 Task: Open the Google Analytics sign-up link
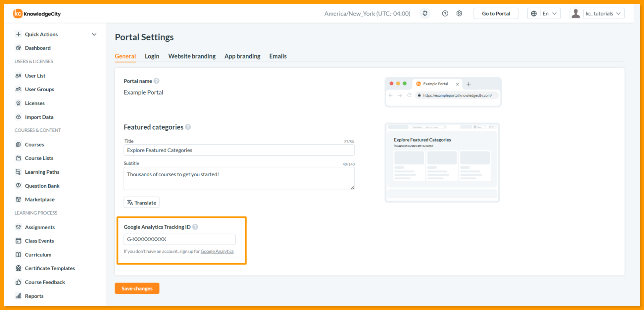(217, 251)
